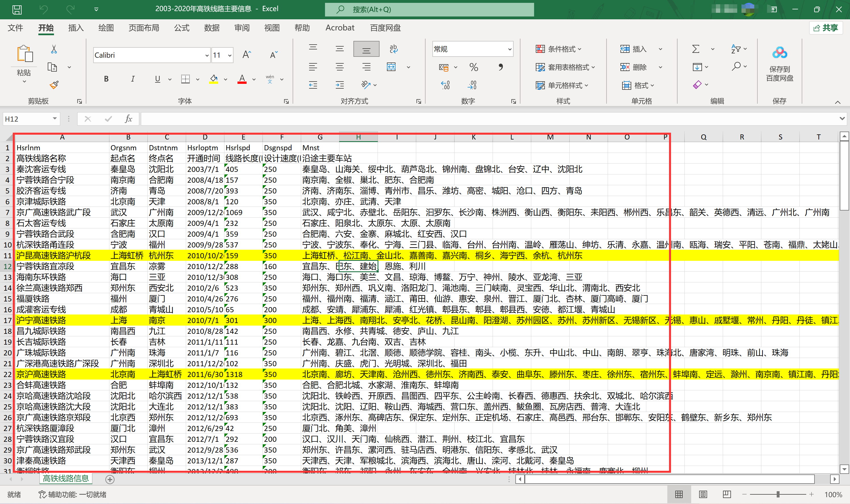The height and width of the screenshot is (504, 850).
Task: Toggle bold formatting
Action: point(106,79)
